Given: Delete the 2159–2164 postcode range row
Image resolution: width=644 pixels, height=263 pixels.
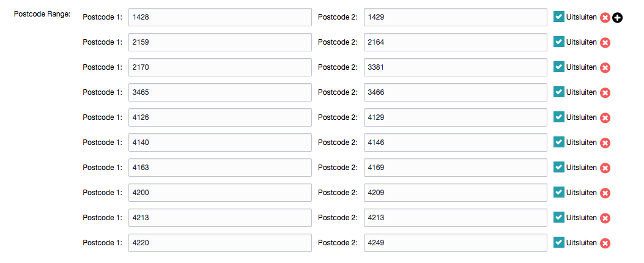Looking at the screenshot, I should pos(605,43).
